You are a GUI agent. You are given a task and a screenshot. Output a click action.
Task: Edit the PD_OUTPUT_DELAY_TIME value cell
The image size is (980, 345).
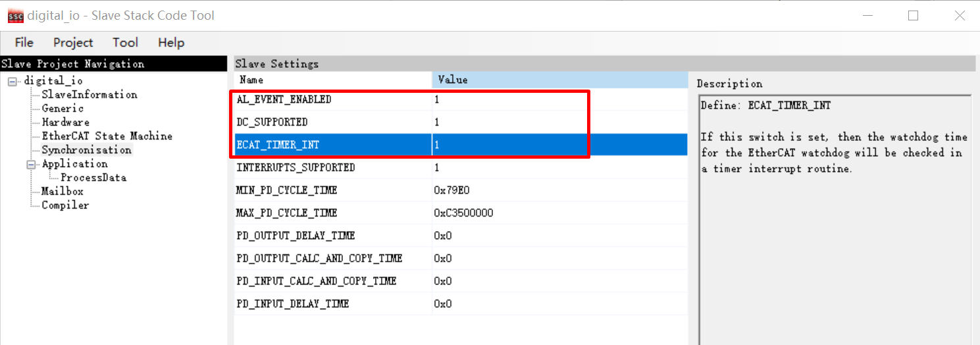click(x=560, y=236)
